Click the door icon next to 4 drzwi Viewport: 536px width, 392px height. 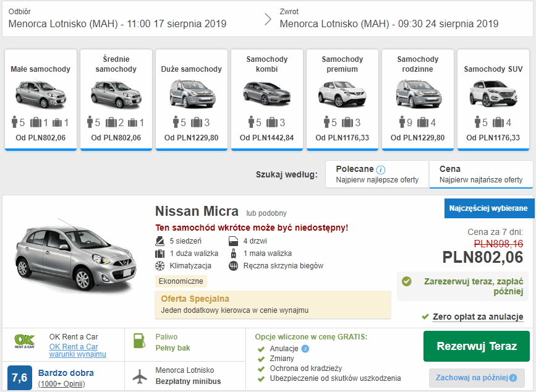click(x=233, y=241)
